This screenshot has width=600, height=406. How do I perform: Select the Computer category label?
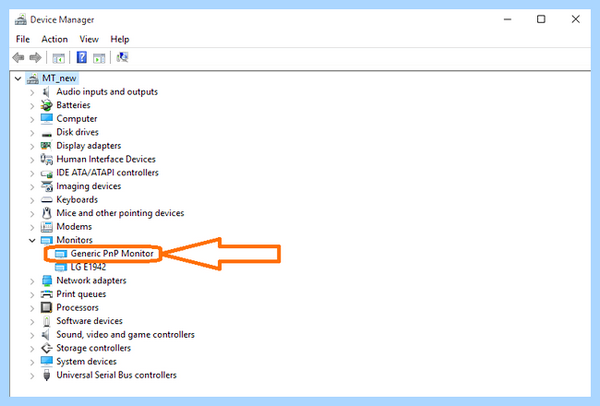(77, 119)
